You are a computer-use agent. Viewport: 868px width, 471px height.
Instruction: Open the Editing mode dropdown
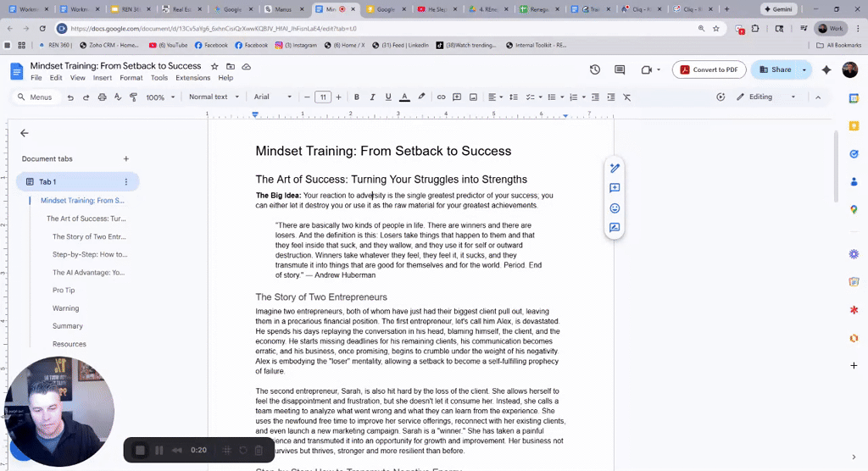[766, 97]
